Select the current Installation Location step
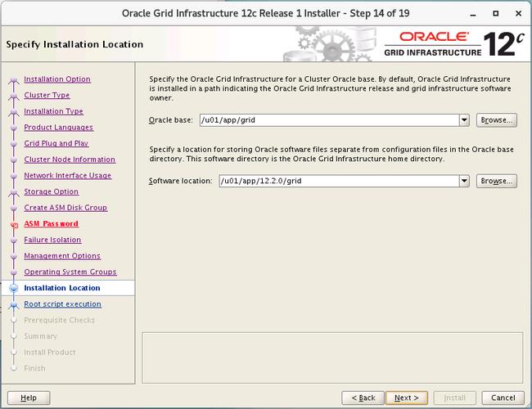The image size is (532, 409). [x=62, y=288]
